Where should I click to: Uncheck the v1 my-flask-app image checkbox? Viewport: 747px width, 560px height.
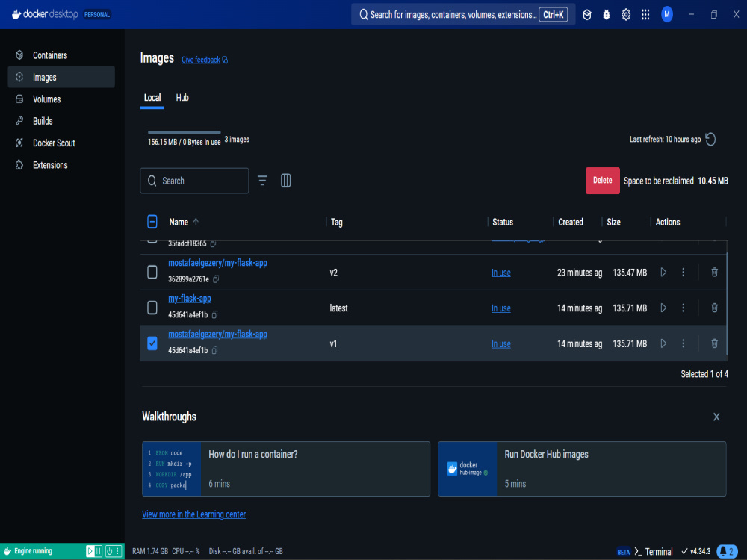coord(152,343)
